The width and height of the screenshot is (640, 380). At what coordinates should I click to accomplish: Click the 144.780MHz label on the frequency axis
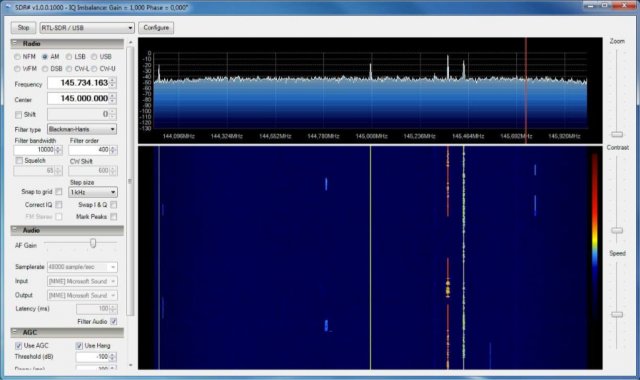[323, 136]
